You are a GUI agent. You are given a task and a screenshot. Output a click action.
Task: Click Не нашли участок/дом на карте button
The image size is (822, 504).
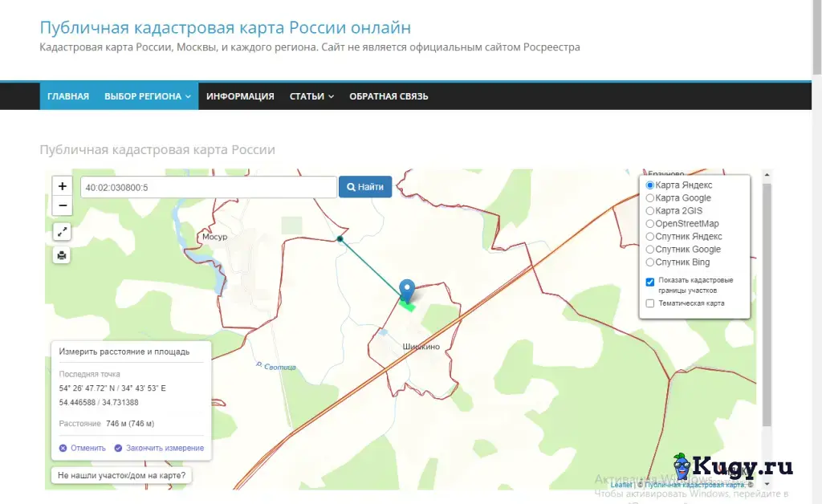[x=122, y=475]
